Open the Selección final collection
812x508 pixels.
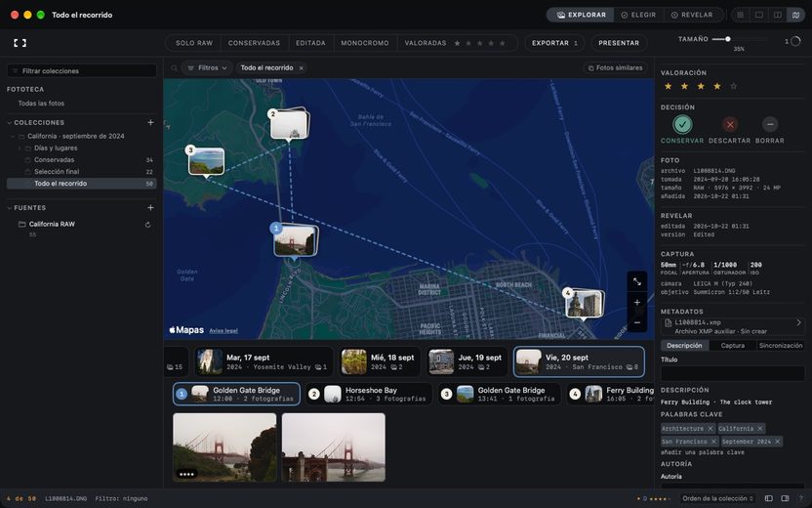pyautogui.click(x=81, y=172)
